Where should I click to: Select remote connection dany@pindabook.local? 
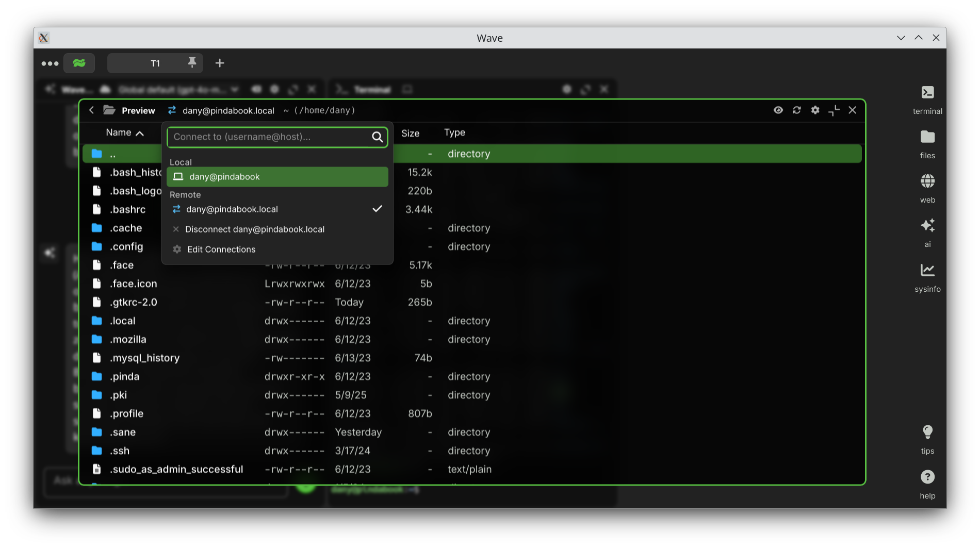click(x=277, y=209)
